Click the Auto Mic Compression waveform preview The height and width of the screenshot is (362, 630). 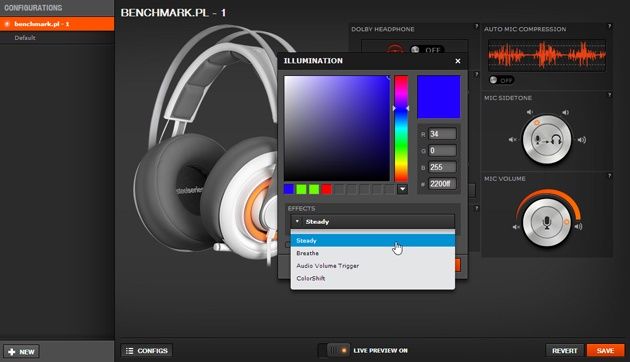(546, 55)
